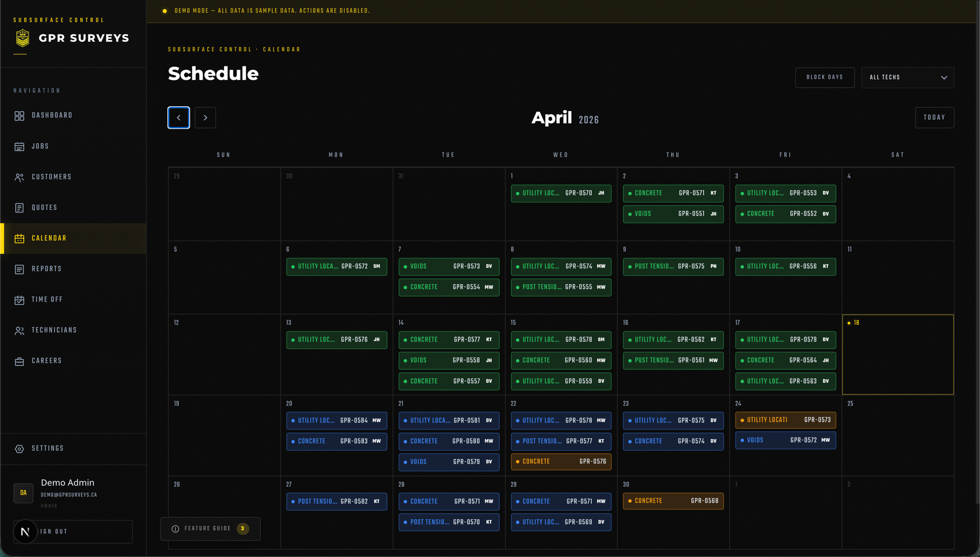Screen dimensions: 980x557
Task: Click the Settings gear icon
Action: pos(19,449)
